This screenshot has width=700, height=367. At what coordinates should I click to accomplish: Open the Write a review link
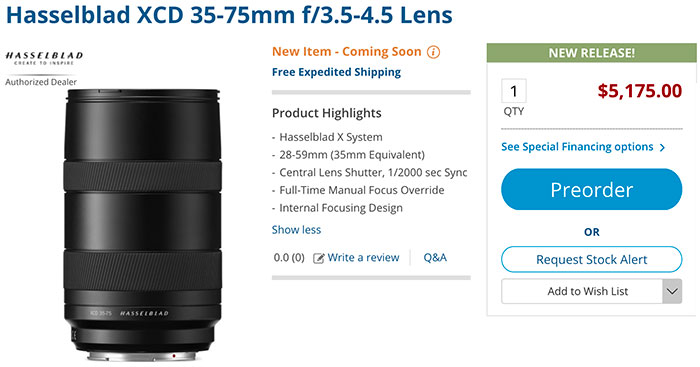(363, 258)
